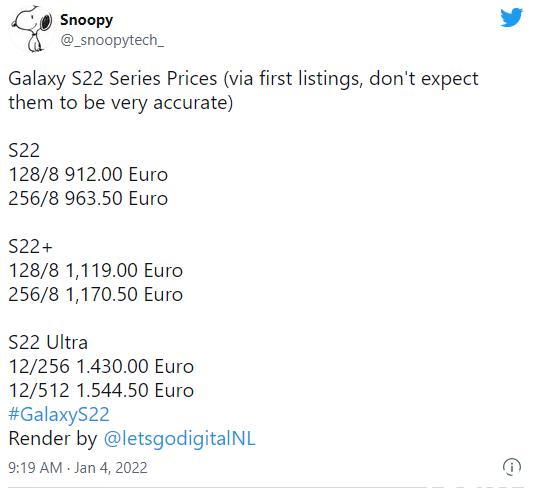Viewport: 536px width, 489px height.
Task: Click the 'Galaxy S22 Series Prices' intro text
Action: (113, 79)
